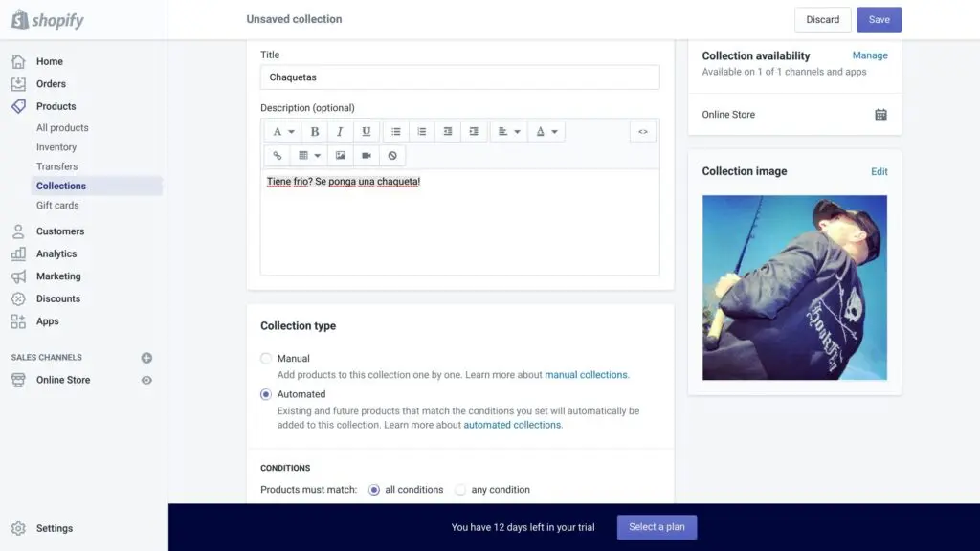Save the unsaved collection
Screen dimensions: 980x551
879,20
